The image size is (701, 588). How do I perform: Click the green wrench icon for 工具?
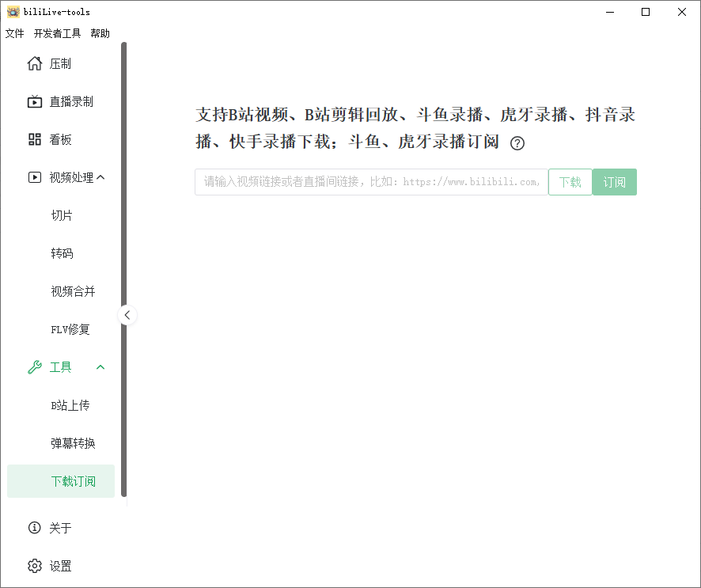click(35, 367)
